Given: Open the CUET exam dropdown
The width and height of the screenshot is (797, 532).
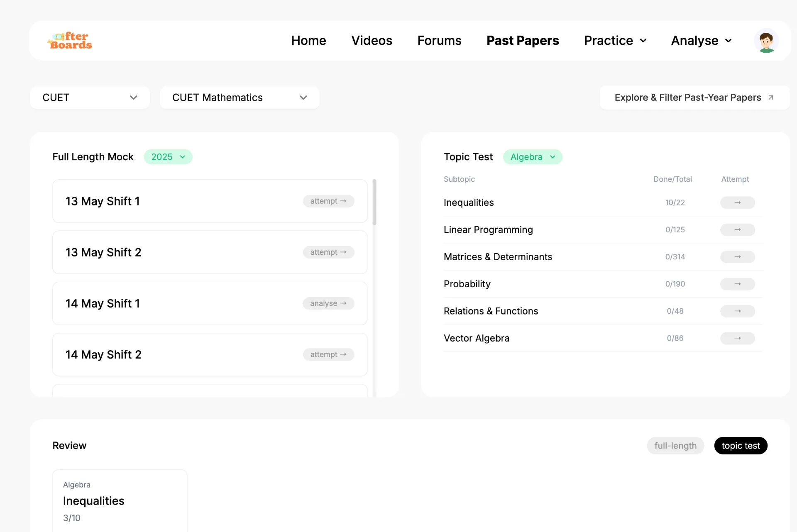Looking at the screenshot, I should (x=90, y=98).
